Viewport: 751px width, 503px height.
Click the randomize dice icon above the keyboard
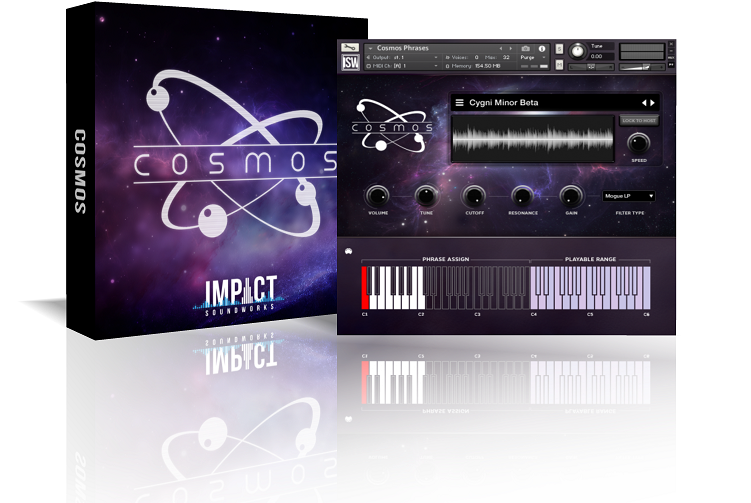[x=349, y=251]
